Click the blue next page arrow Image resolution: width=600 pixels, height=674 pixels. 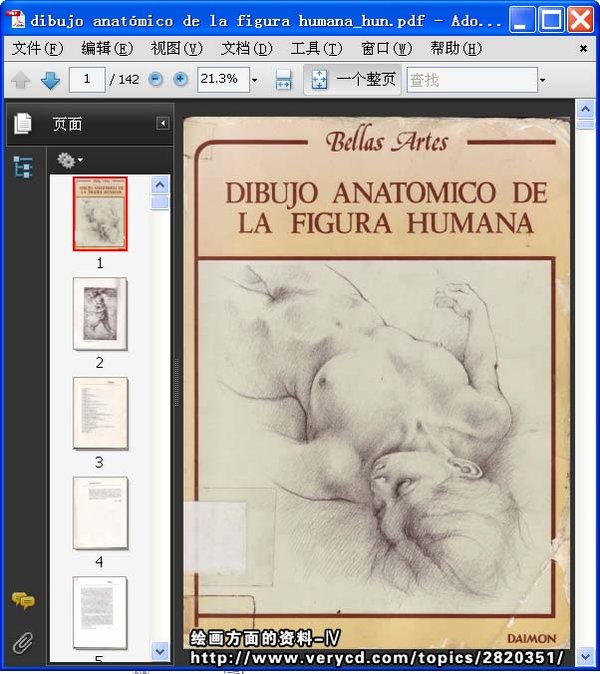click(x=50, y=80)
